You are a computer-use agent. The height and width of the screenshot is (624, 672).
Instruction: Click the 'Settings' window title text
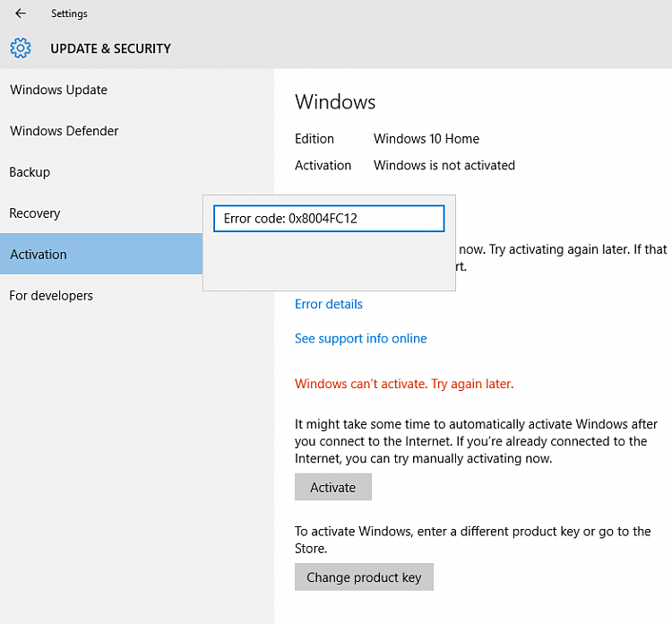click(x=69, y=13)
